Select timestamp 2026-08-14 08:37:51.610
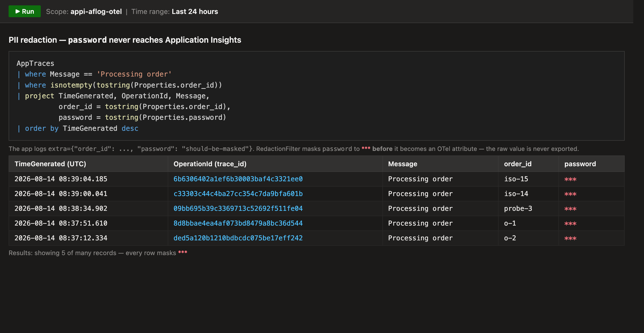The height and width of the screenshot is (333, 644). click(61, 223)
